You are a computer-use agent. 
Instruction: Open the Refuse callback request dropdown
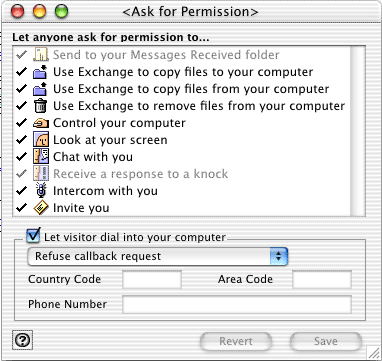(158, 256)
